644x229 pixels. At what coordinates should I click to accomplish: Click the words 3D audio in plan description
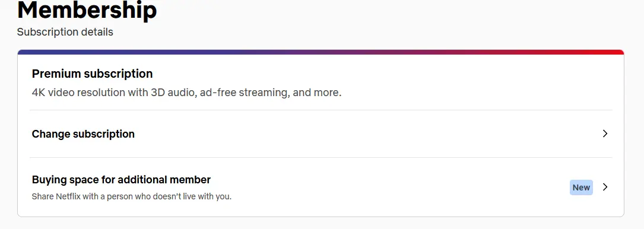(175, 93)
